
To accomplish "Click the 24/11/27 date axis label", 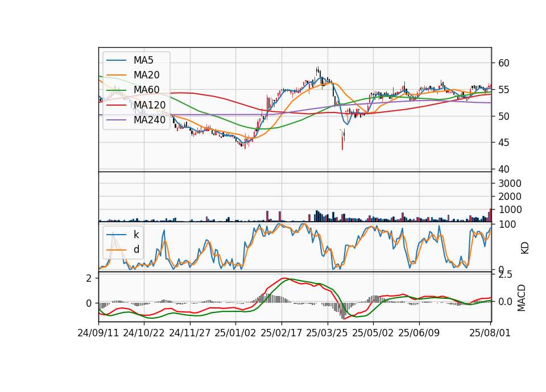I will pyautogui.click(x=190, y=333).
